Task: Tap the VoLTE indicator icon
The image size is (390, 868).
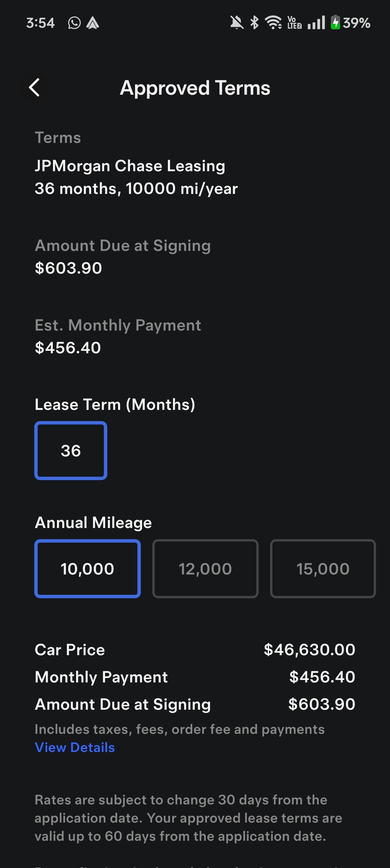Action: [294, 23]
